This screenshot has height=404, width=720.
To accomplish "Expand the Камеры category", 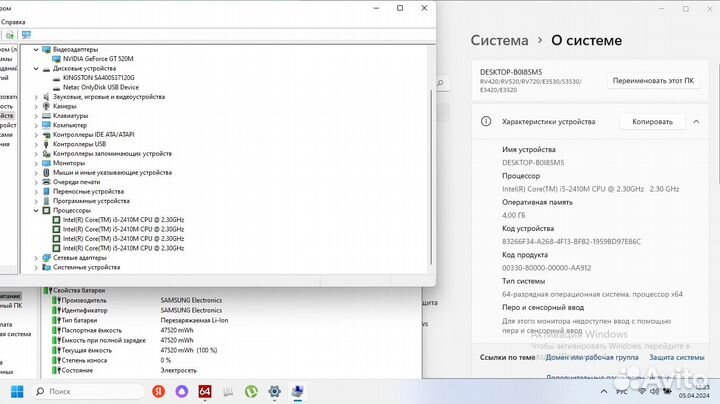I will click(36, 107).
